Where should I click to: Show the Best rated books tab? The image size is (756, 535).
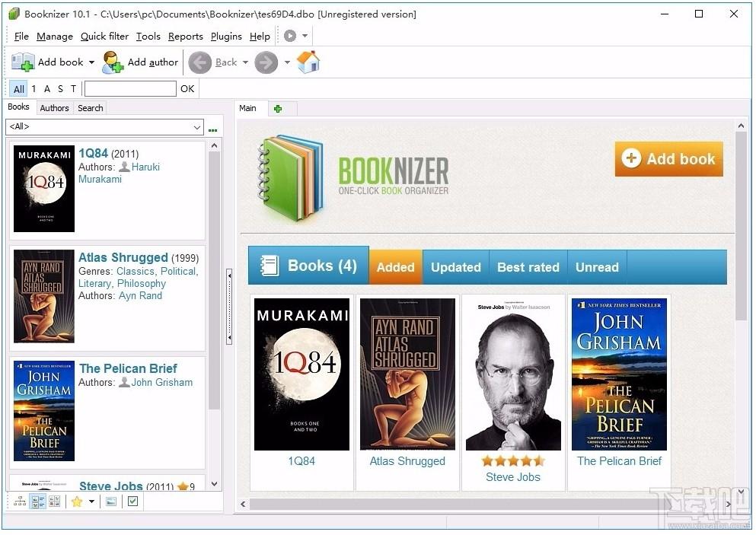pos(528,267)
